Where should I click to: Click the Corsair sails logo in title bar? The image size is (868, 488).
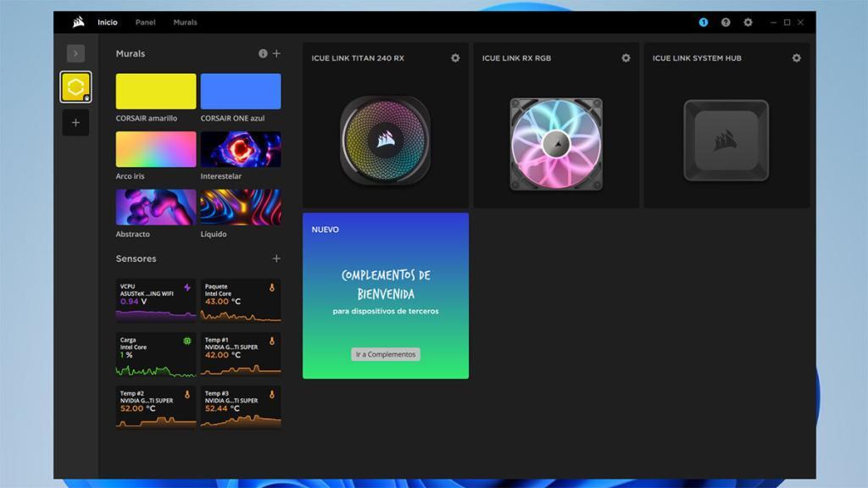(79, 22)
